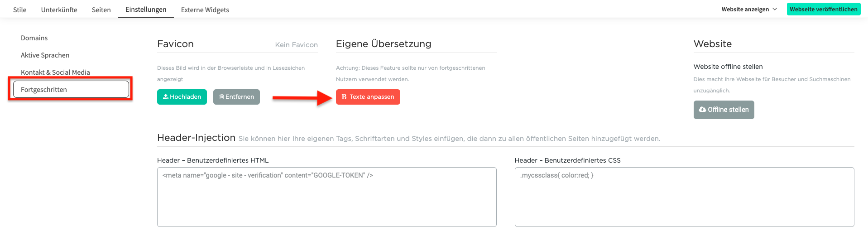868x236 pixels.
Task: Click the Header – Benutzerdefiniertes CSS label
Action: (567, 160)
